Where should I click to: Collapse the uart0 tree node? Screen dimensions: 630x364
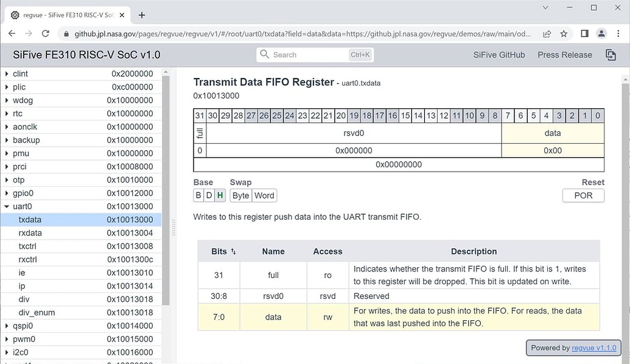(7, 206)
